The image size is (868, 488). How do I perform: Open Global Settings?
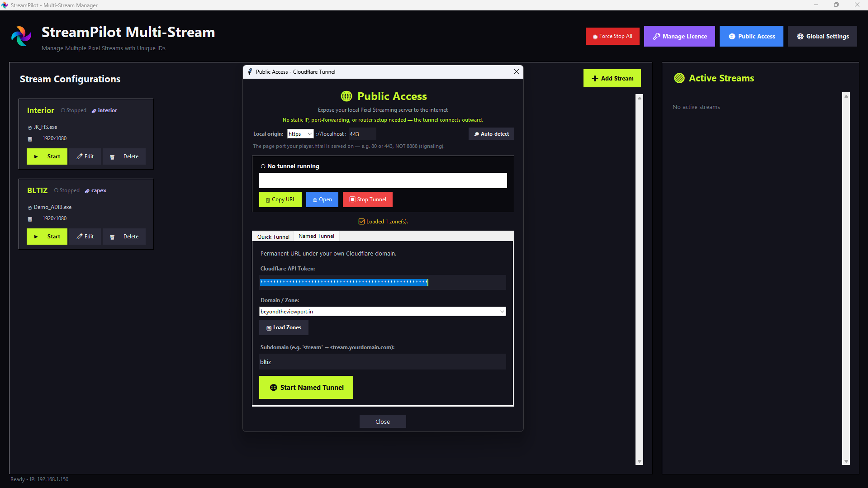click(x=822, y=36)
